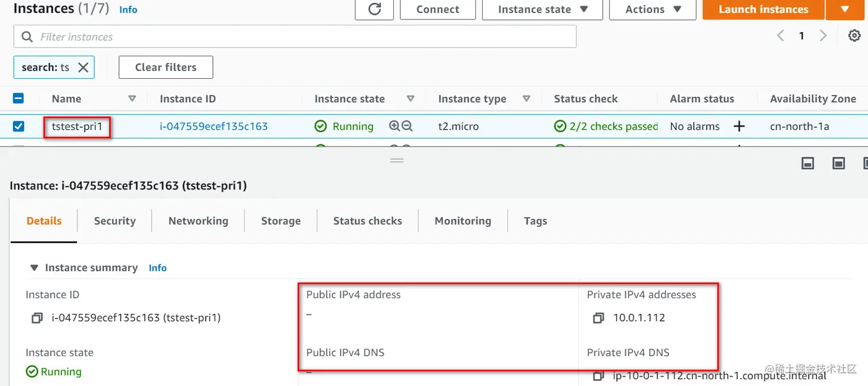Click the Instance ID column header
The width and height of the screenshot is (868, 386).
coord(188,99)
